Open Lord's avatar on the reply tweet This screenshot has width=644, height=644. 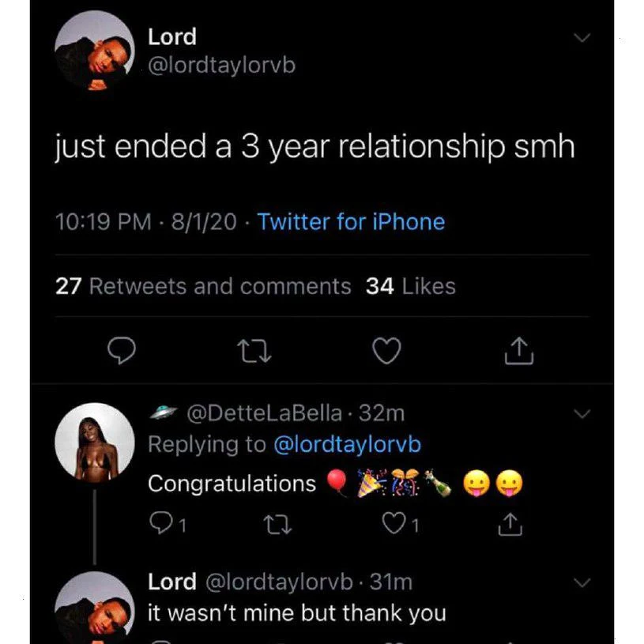(x=94, y=607)
